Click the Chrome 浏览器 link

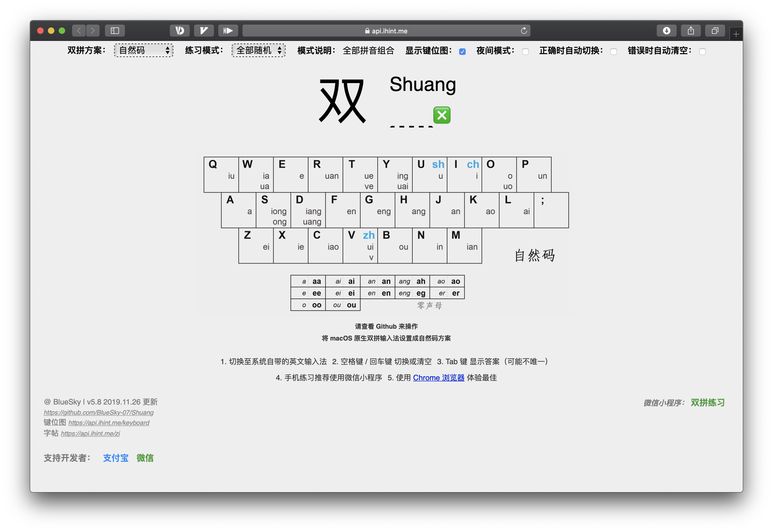click(438, 378)
